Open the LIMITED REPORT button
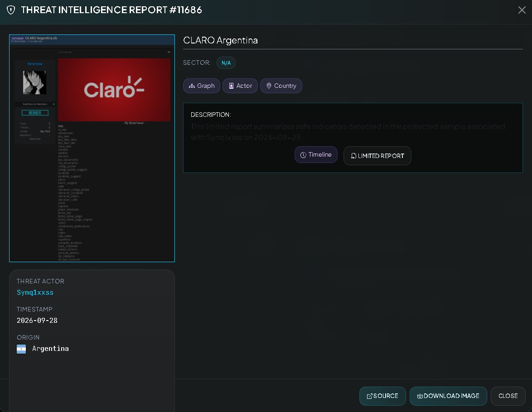532x412 pixels. pyautogui.click(x=377, y=156)
